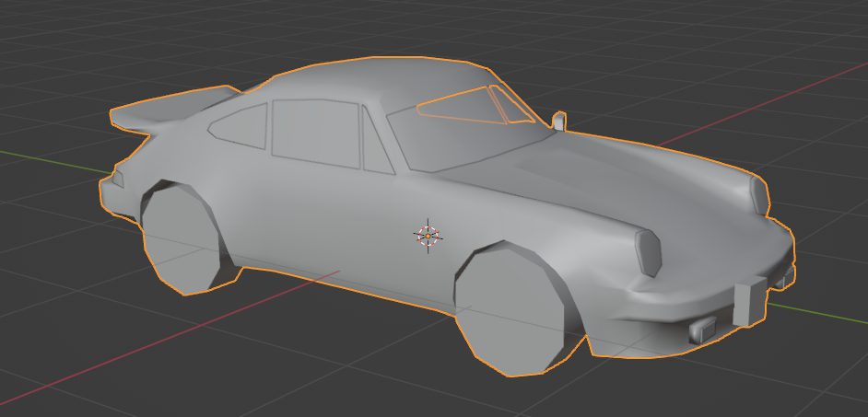Select the nearest front headlight
The width and height of the screenshot is (868, 417).
(649, 251)
